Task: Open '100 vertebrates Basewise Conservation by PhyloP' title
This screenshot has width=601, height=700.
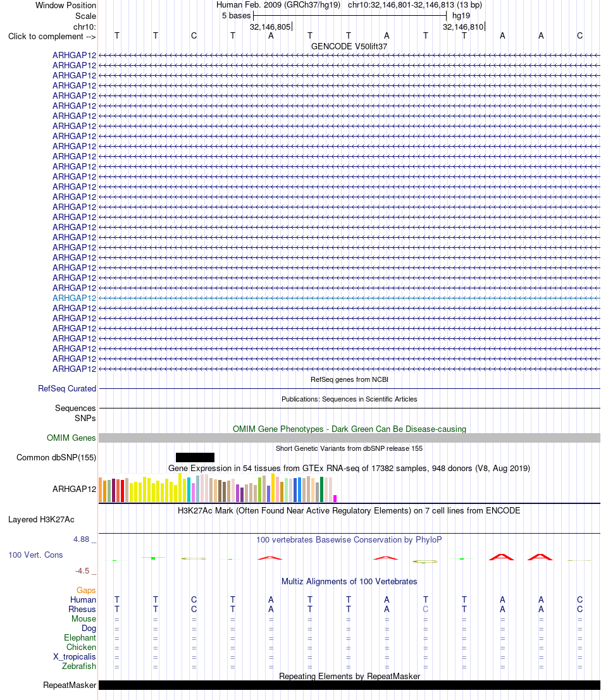Action: click(349, 540)
